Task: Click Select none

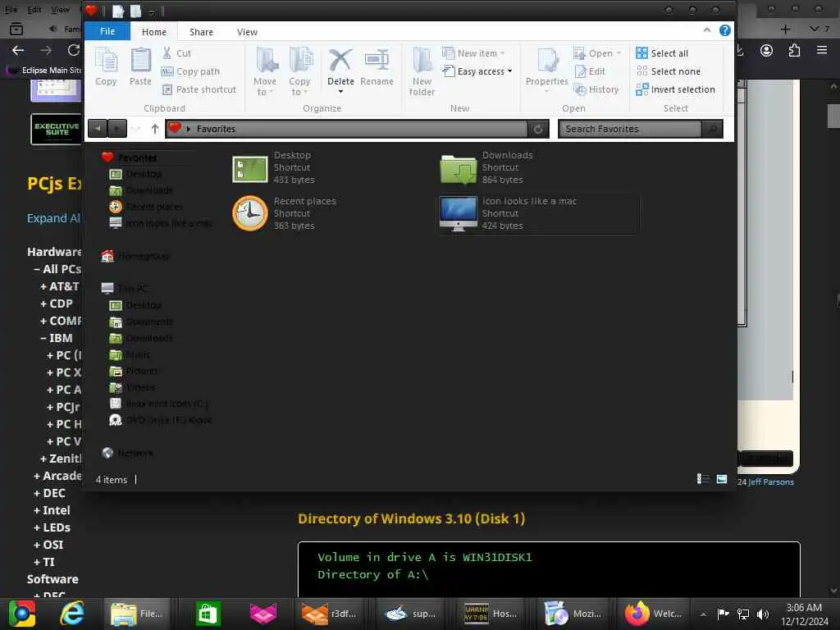Action: pyautogui.click(x=668, y=71)
